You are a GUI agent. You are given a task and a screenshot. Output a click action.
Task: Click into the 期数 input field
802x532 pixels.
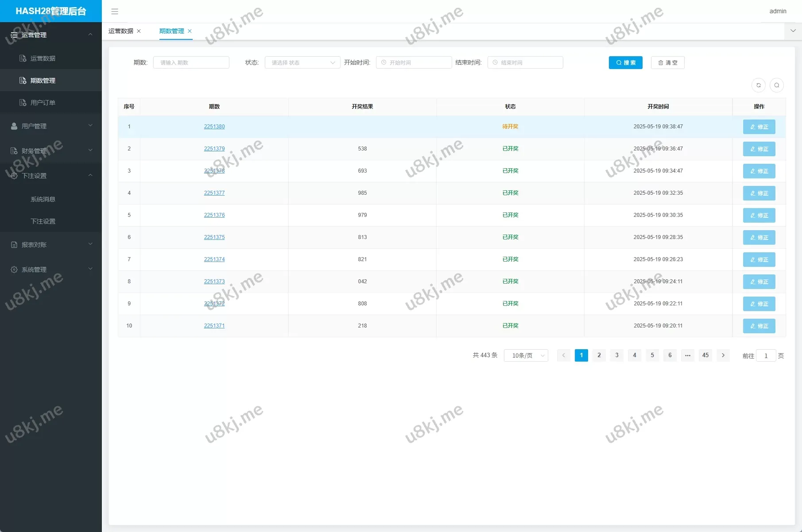coord(191,62)
